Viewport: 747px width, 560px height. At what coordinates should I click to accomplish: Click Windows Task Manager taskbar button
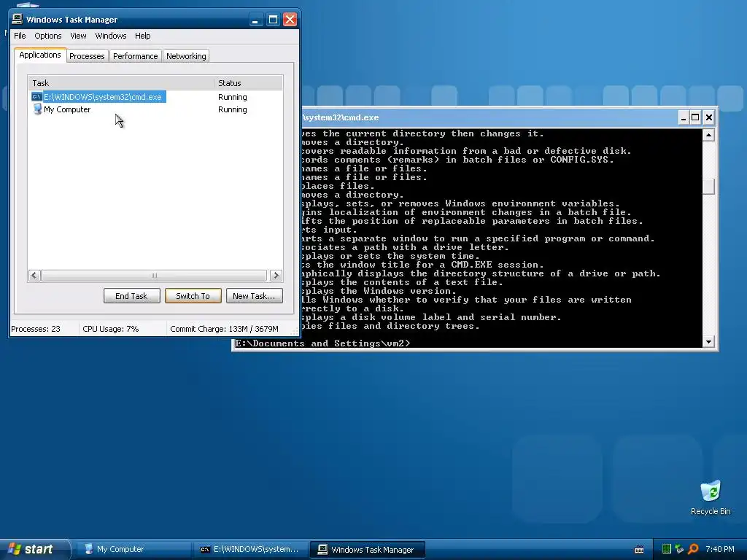point(368,550)
